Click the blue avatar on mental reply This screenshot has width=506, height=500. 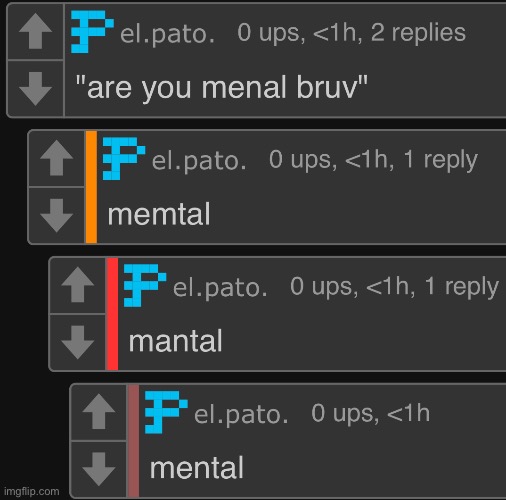(166, 412)
